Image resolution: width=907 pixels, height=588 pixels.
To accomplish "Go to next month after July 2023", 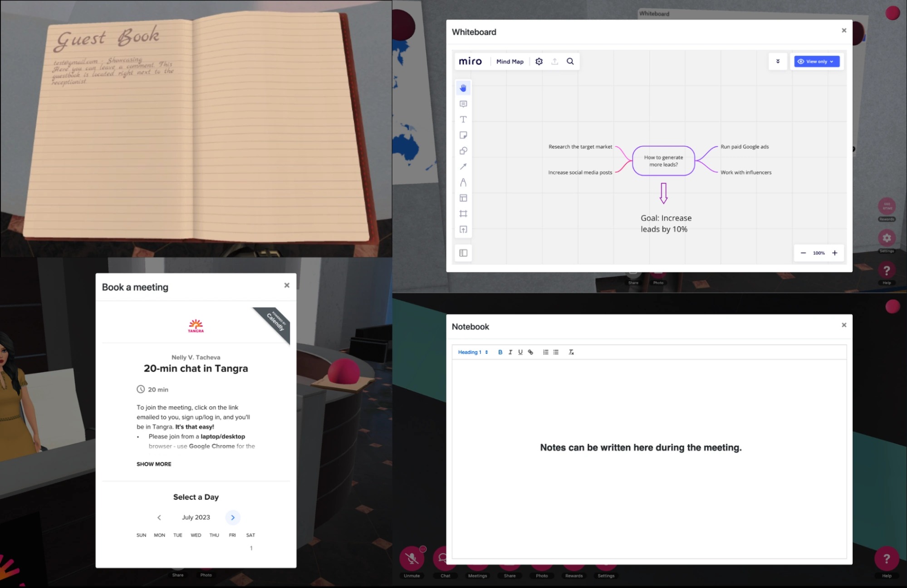I will (x=233, y=518).
